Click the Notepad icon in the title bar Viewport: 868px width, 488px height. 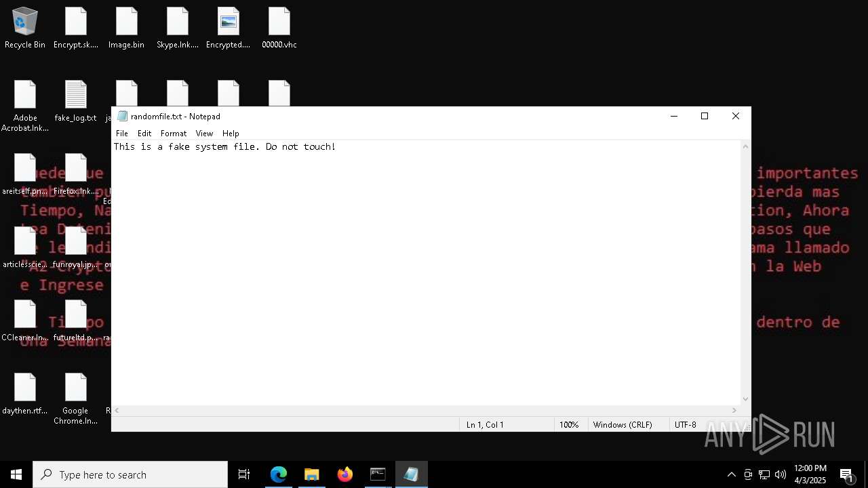(123, 117)
